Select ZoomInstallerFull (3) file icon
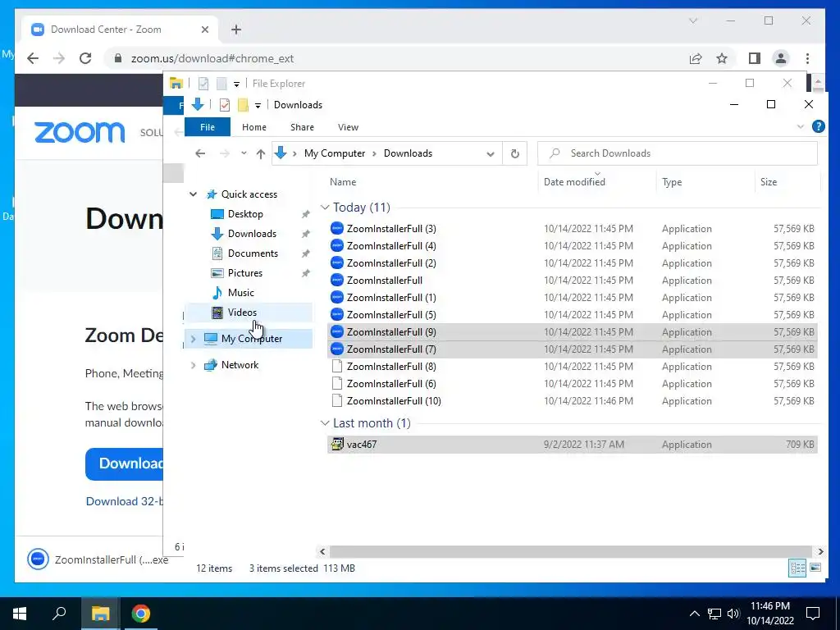This screenshot has width=840, height=630. click(337, 229)
